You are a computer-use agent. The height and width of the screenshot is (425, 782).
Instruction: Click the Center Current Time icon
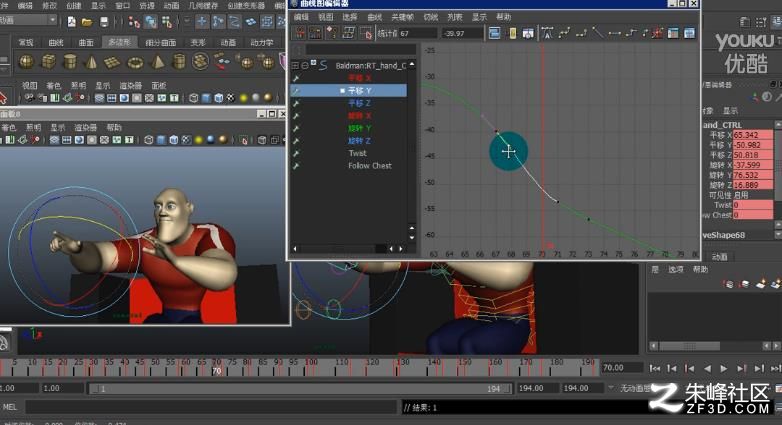[x=528, y=33]
